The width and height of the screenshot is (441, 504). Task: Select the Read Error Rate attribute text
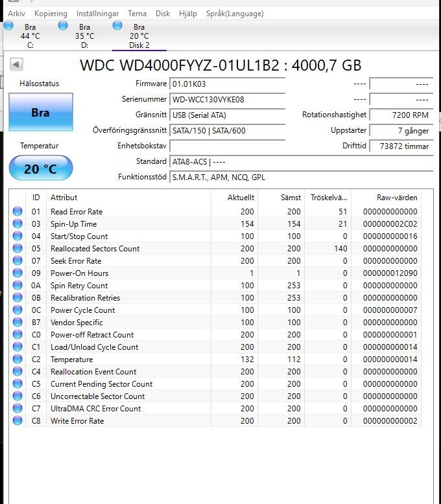click(x=77, y=211)
